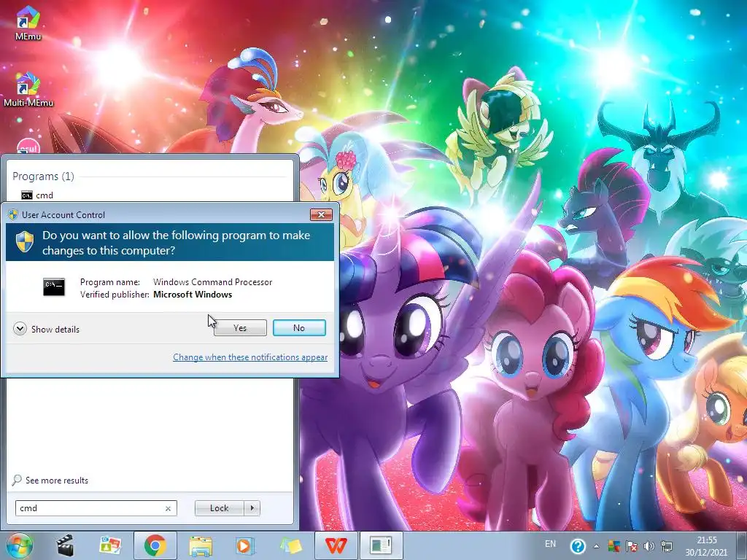Close the User Account Control dialog
747x560 pixels.
pyautogui.click(x=321, y=215)
